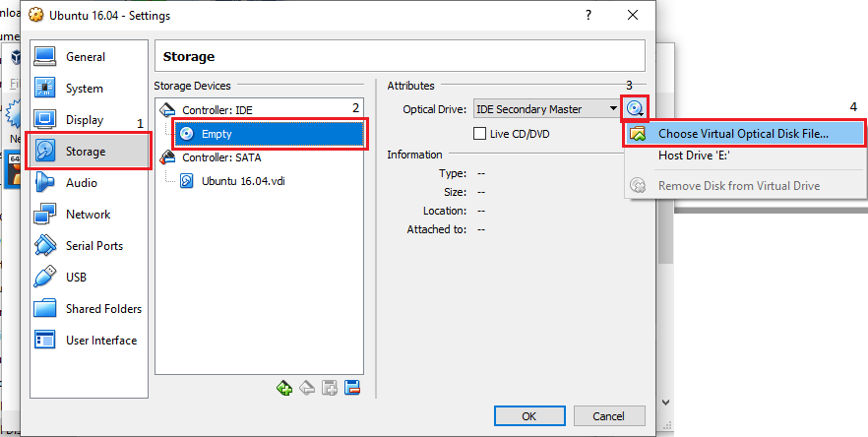Open the Serial Ports settings category
Image resolution: width=868 pixels, height=437 pixels.
pyautogui.click(x=90, y=246)
